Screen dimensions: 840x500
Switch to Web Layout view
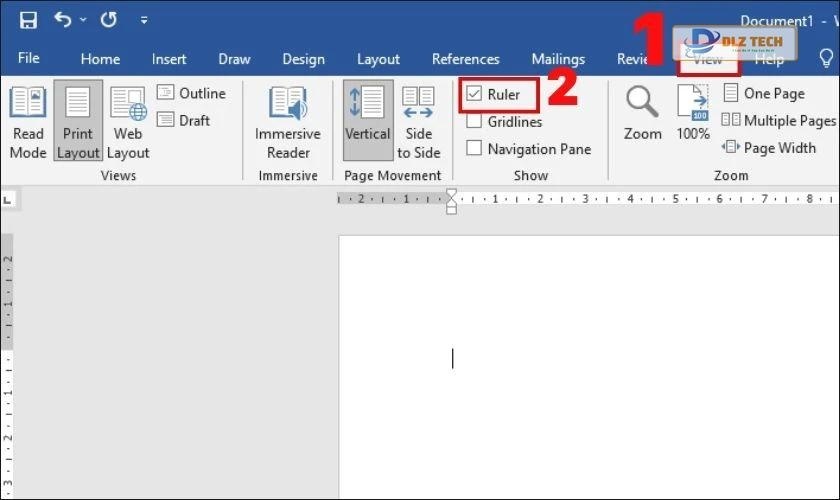(x=128, y=122)
